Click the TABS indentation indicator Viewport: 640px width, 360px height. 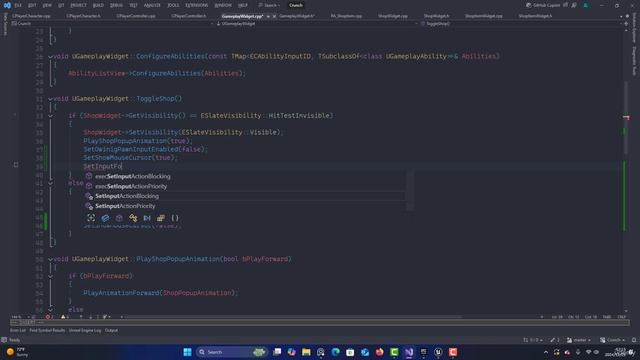607,317
